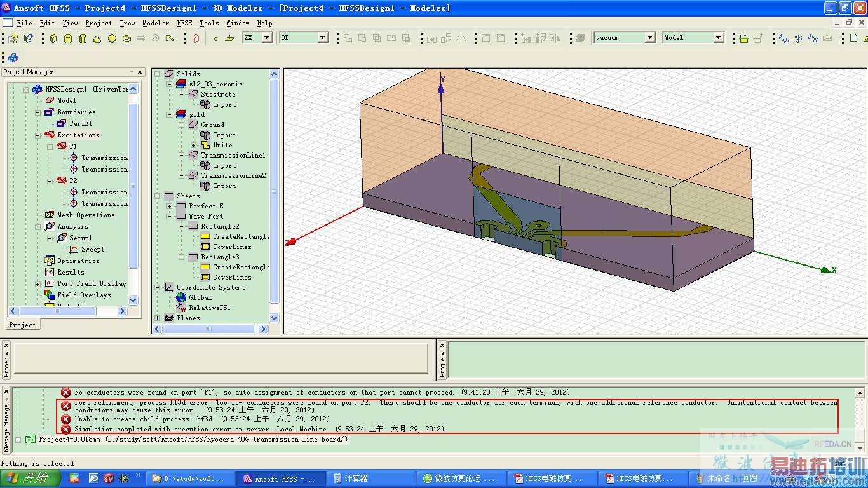This screenshot has height=488, width=868.
Task: Switch to the Project tab
Action: click(22, 325)
